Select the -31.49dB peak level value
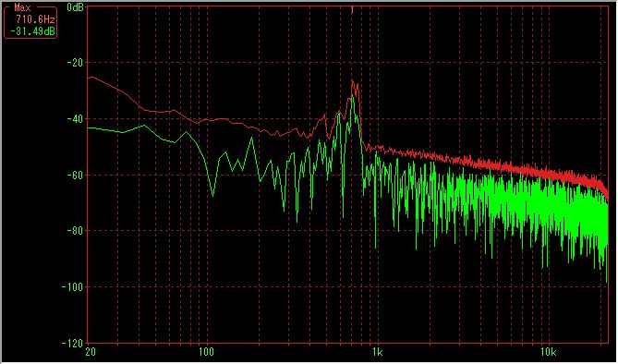618x364 pixels. coord(32,31)
